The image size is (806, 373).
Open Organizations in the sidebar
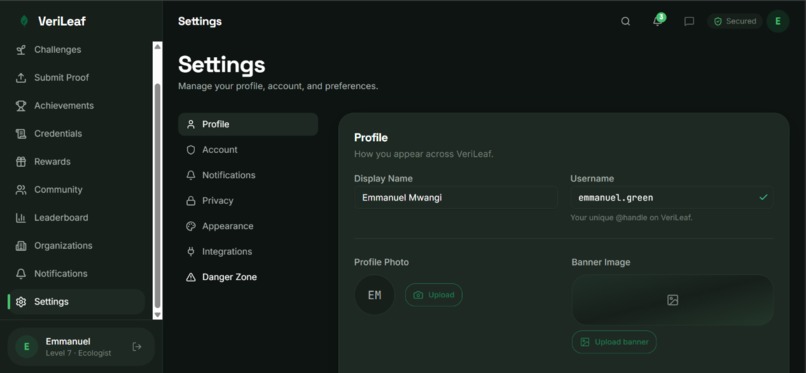point(77,246)
